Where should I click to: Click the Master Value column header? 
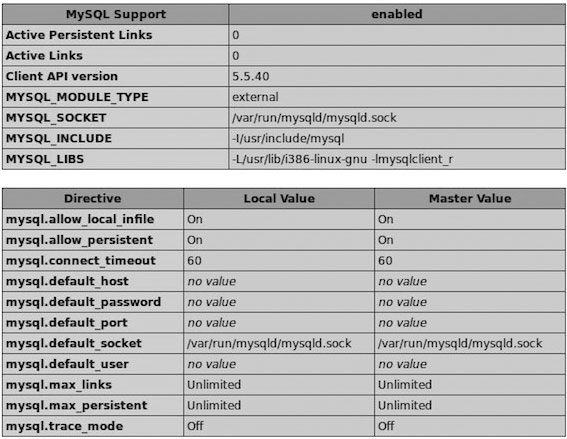(470, 199)
